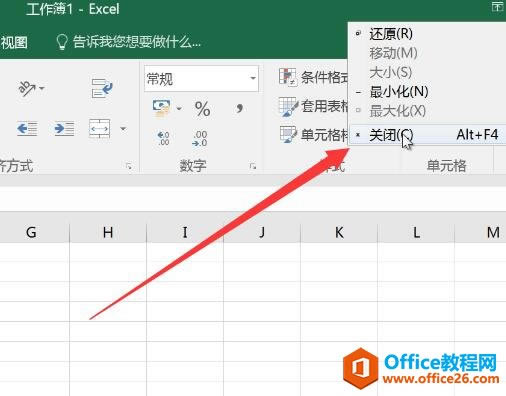This screenshot has height=396, width=506.
Task: Select column H header
Action: pos(108,232)
